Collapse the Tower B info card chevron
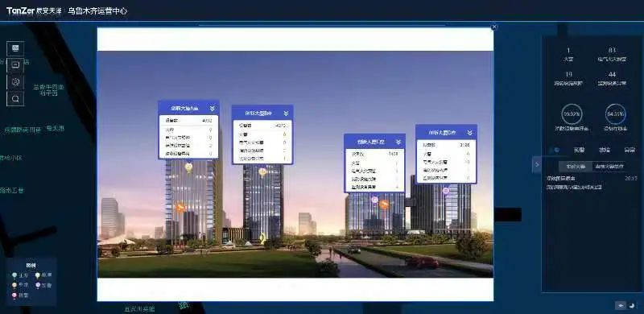The height and width of the screenshot is (314, 644). click(x=287, y=113)
